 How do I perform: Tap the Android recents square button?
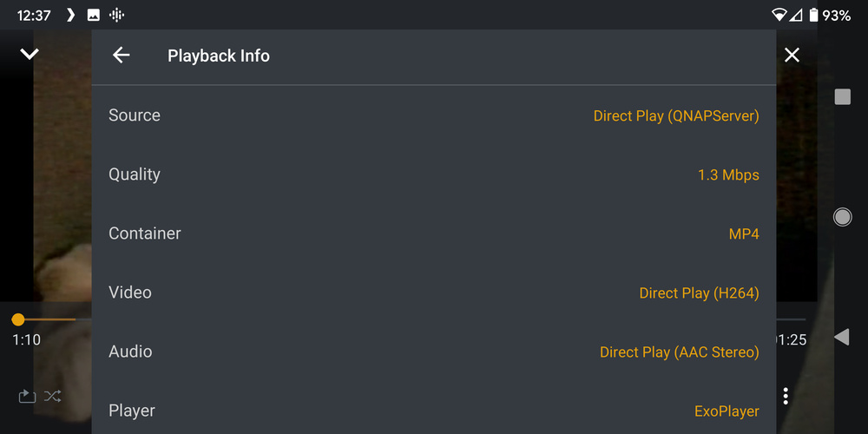click(842, 96)
